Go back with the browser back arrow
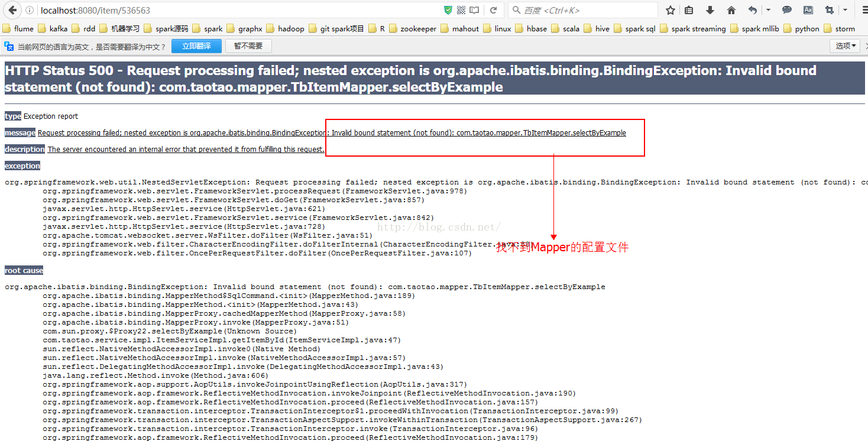 (12, 10)
